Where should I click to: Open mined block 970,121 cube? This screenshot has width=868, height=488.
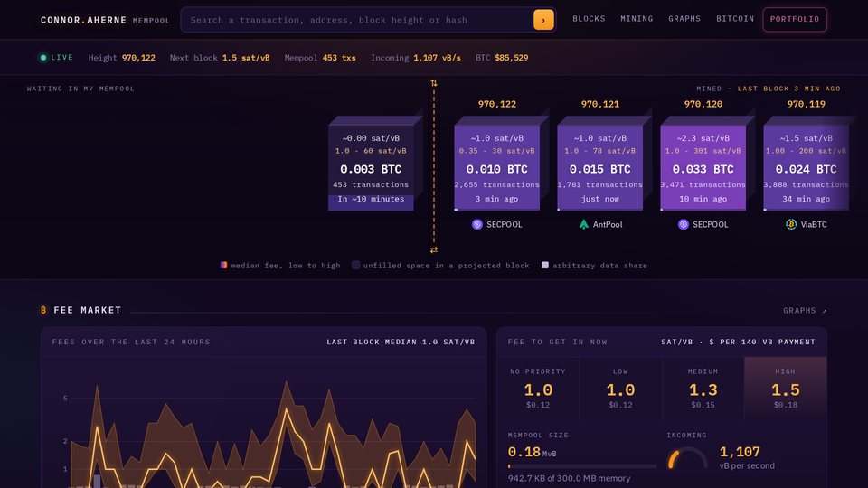point(599,168)
